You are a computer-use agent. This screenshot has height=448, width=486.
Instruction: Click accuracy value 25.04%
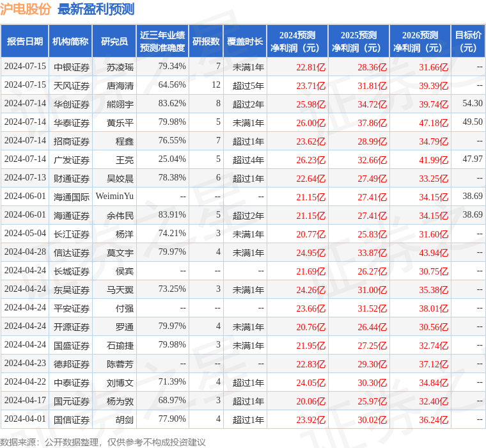click(x=172, y=159)
